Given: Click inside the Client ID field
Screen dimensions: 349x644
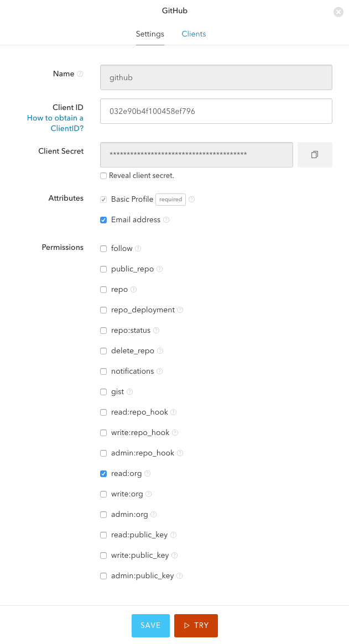Looking at the screenshot, I should coord(216,111).
